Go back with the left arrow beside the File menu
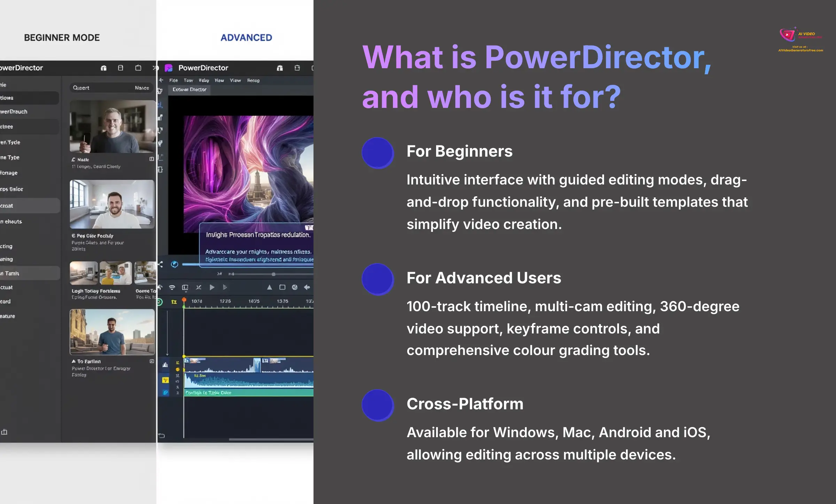This screenshot has height=504, width=836. point(161,80)
